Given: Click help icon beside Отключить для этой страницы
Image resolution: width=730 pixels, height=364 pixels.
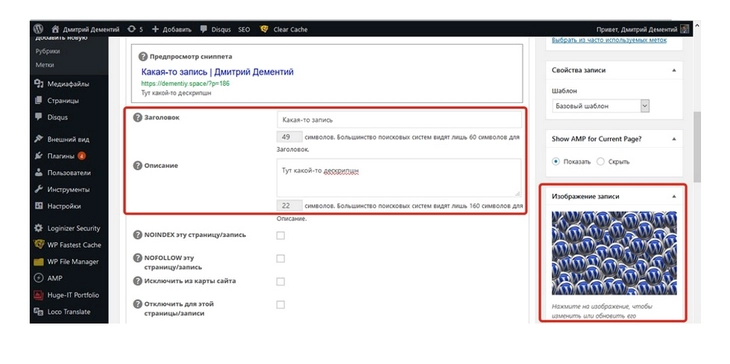Looking at the screenshot, I should point(137,304).
